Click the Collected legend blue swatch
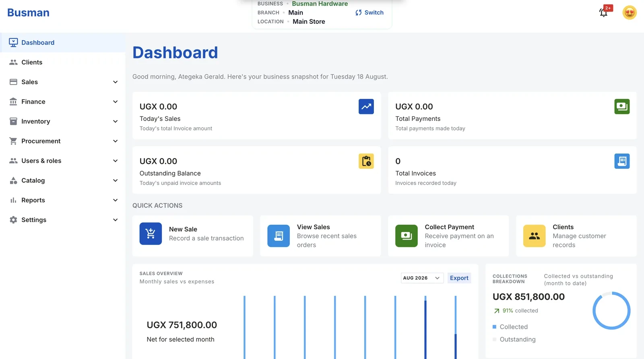The height and width of the screenshot is (359, 644). coord(495,327)
